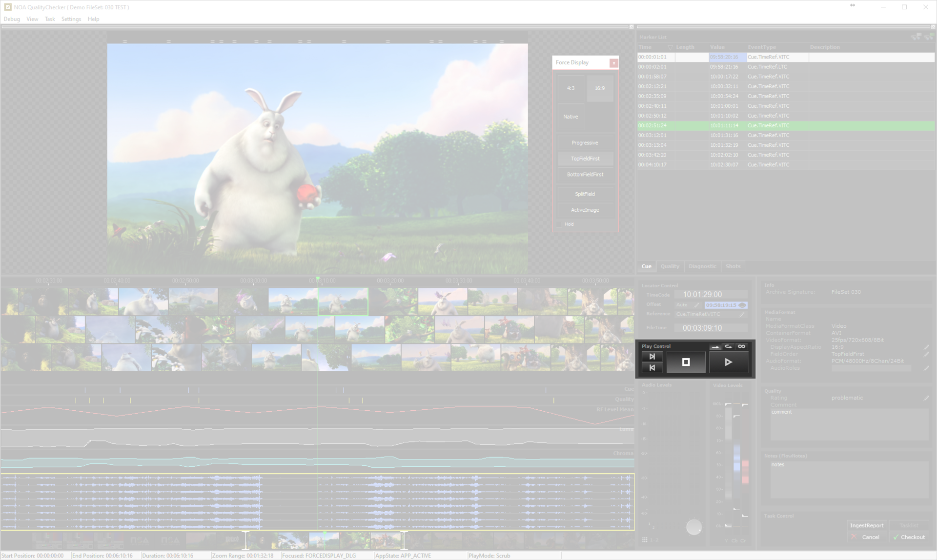Edit DisplayAspectRatio with its pencil icon
Image resolution: width=937 pixels, height=560 pixels.
pos(926,347)
